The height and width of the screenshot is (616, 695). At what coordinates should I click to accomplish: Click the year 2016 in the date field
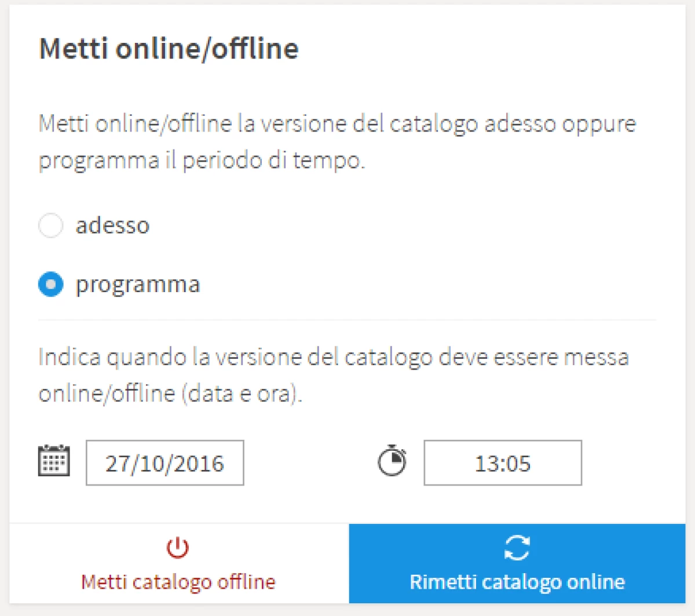(x=200, y=464)
